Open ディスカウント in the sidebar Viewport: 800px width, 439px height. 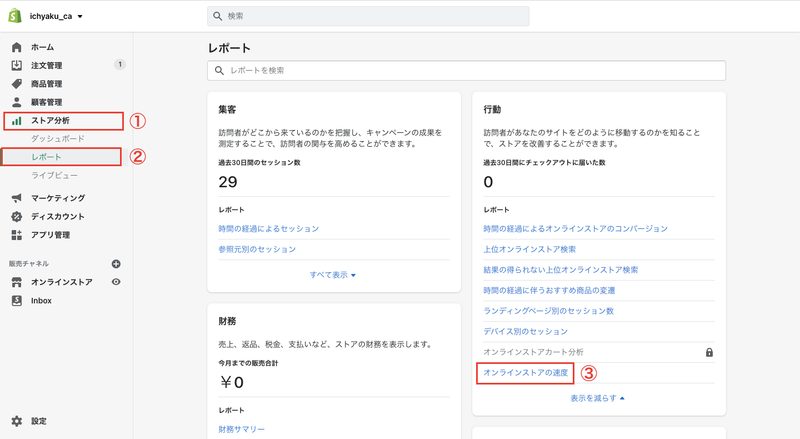point(58,216)
